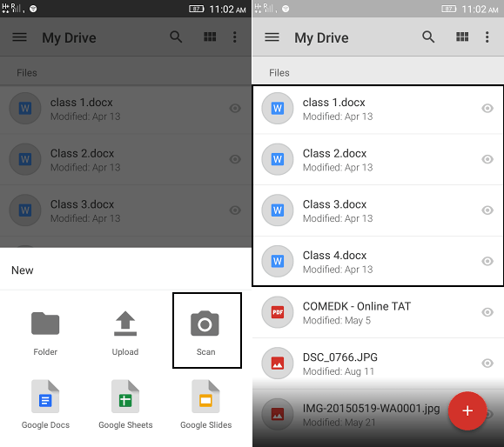Toggle eye icon for class 1.docx in right list
This screenshot has height=447, width=504.
click(487, 108)
